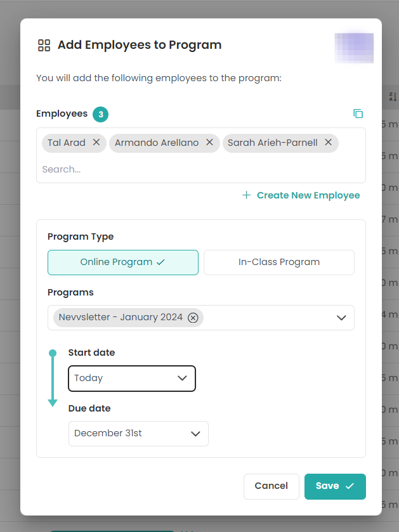Screen dimensions: 399x532
Task: Remove Sarah Arieh-Parnell using the X icon
Action: pyautogui.click(x=328, y=143)
